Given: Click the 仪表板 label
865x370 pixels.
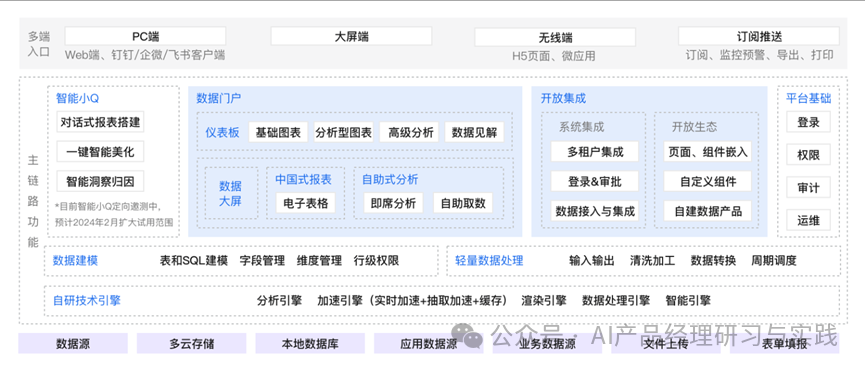Looking at the screenshot, I should coord(222,133).
